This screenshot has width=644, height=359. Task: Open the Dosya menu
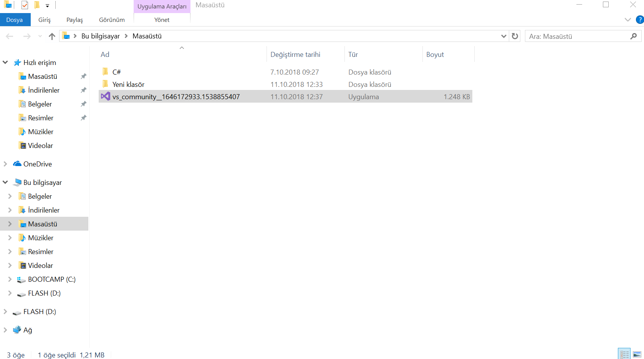coord(15,20)
